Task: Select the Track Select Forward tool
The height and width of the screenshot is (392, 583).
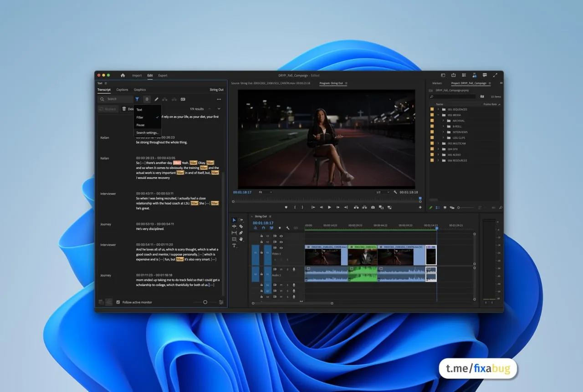Action: coord(241,220)
